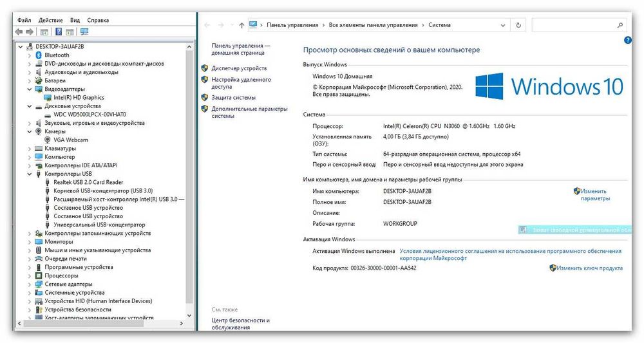This screenshot has width=644, height=343.
Task: Open the address bar history dropdown
Action: 503,25
